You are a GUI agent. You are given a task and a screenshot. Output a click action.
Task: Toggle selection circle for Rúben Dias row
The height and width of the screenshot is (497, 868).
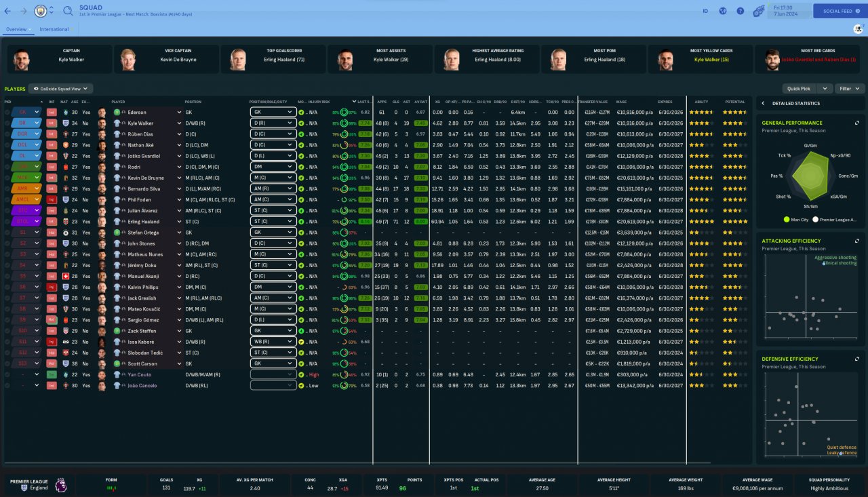(7, 134)
